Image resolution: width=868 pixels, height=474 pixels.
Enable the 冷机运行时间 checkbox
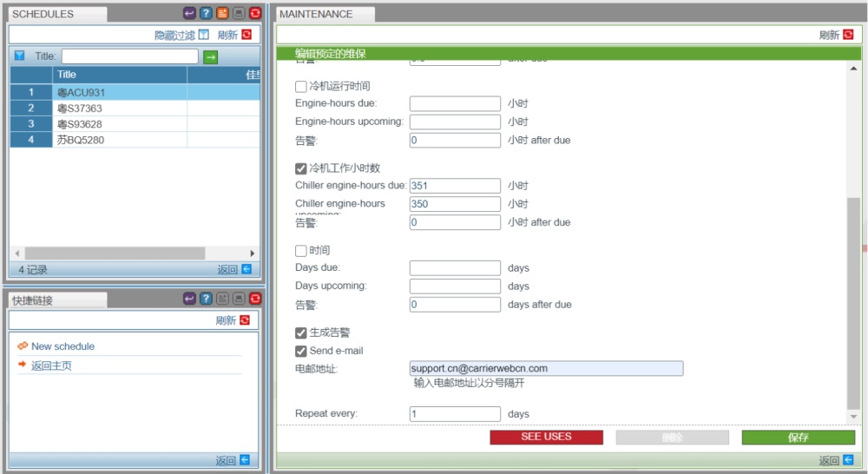[301, 86]
